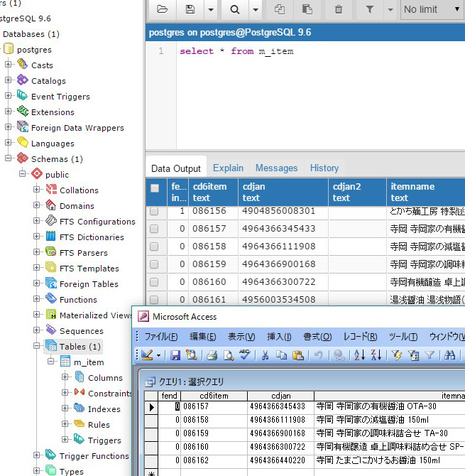This screenshot has height=476, width=465.
Task: Select the row checkbox for 086159
Action: [x=154, y=264]
